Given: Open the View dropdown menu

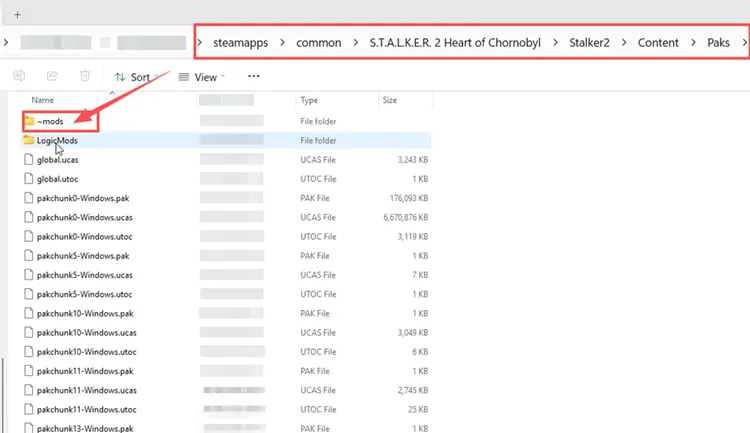Looking at the screenshot, I should (201, 77).
